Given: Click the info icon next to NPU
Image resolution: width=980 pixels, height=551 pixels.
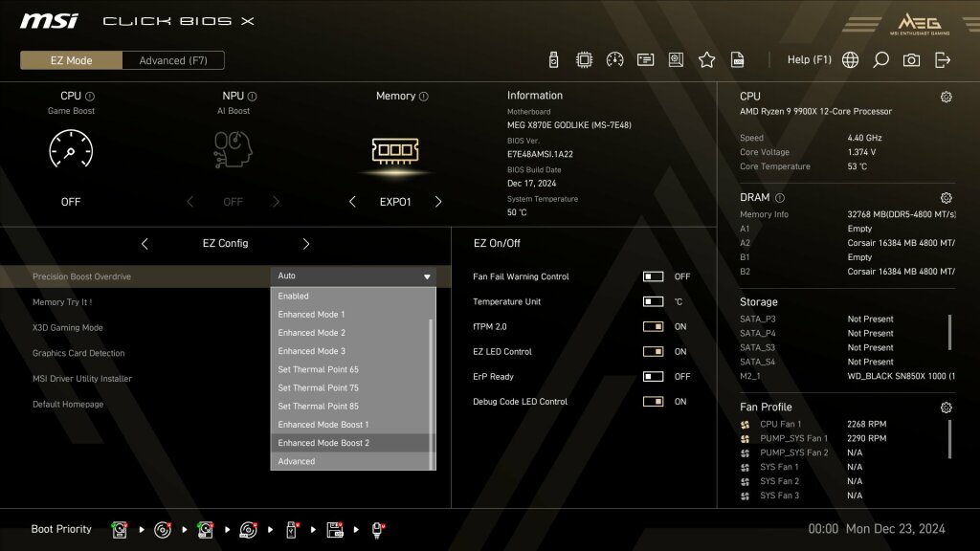Looking at the screenshot, I should 252,97.
